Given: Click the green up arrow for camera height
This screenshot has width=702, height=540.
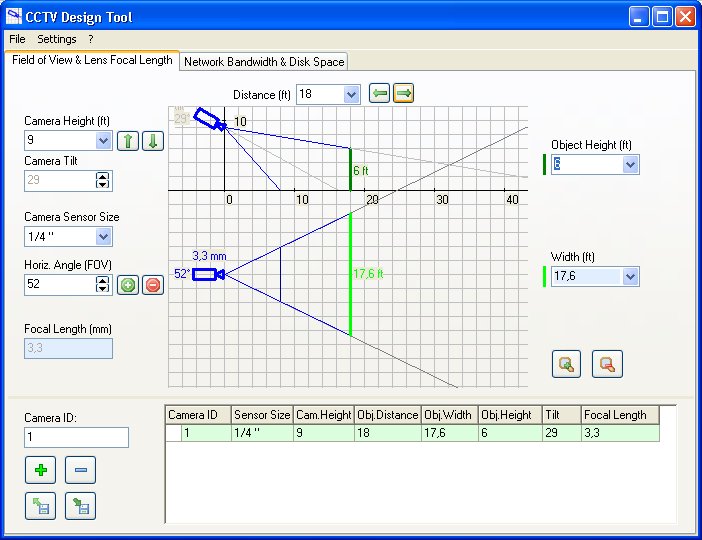Looking at the screenshot, I should 127,141.
